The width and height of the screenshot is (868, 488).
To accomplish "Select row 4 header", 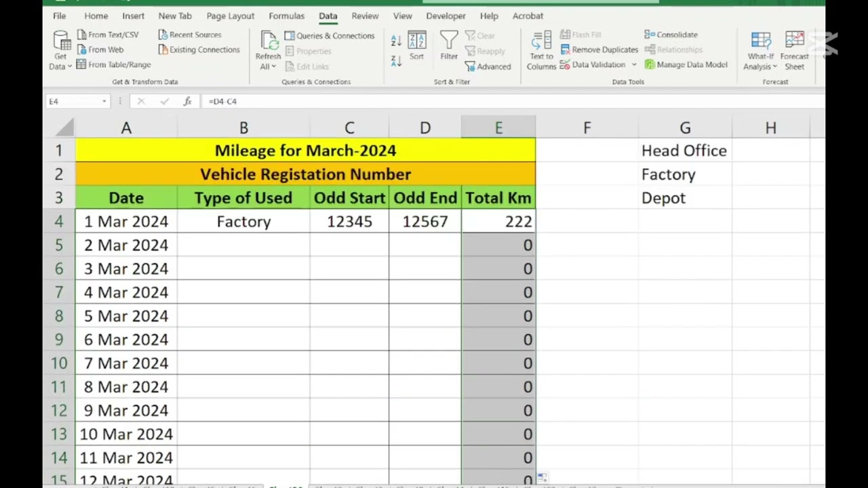I will coord(59,222).
